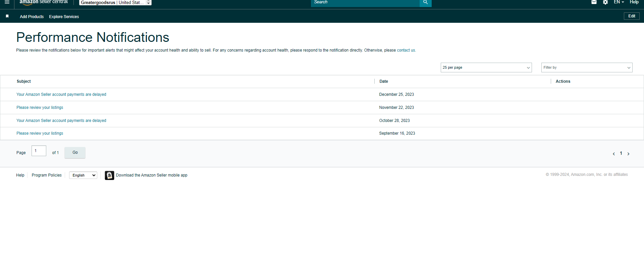Click the Performance Notifications heading
The height and width of the screenshot is (266, 644).
93,38
